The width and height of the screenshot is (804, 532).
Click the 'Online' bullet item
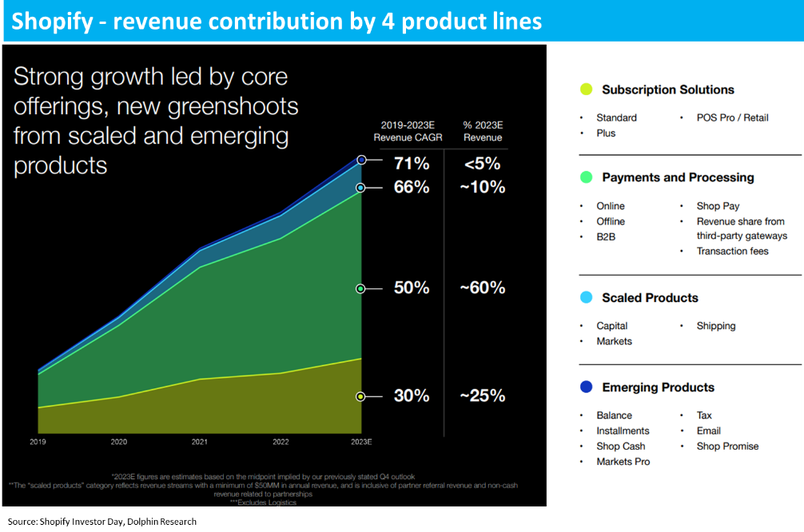coord(610,206)
